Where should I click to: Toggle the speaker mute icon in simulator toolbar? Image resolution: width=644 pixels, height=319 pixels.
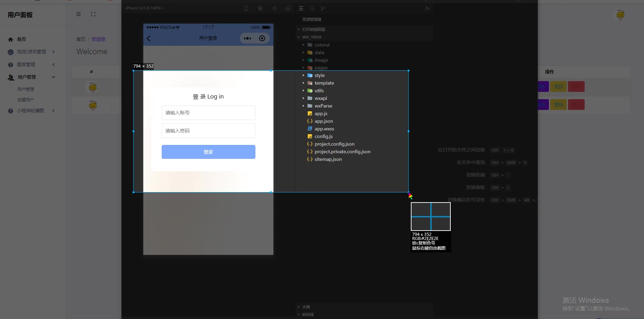[274, 8]
